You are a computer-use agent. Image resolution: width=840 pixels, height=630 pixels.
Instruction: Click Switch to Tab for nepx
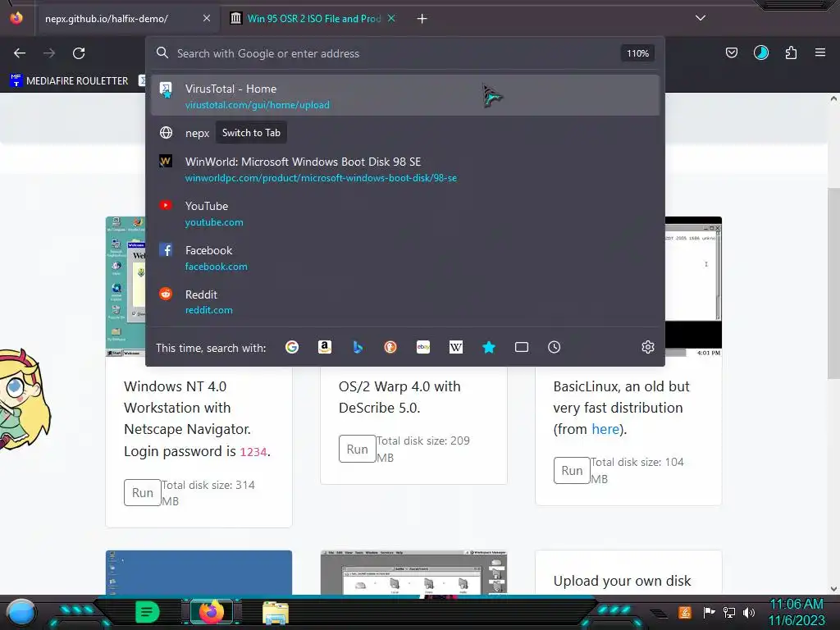(x=251, y=133)
